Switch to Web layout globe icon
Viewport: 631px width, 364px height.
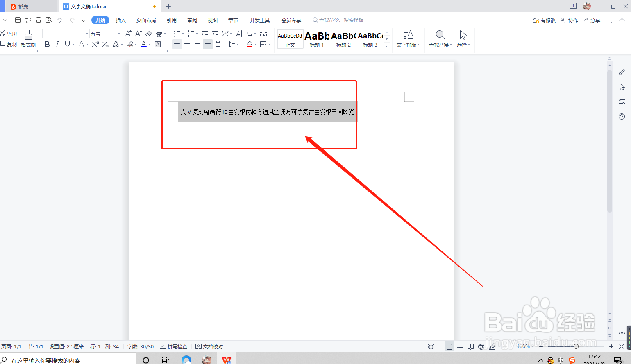(x=481, y=346)
